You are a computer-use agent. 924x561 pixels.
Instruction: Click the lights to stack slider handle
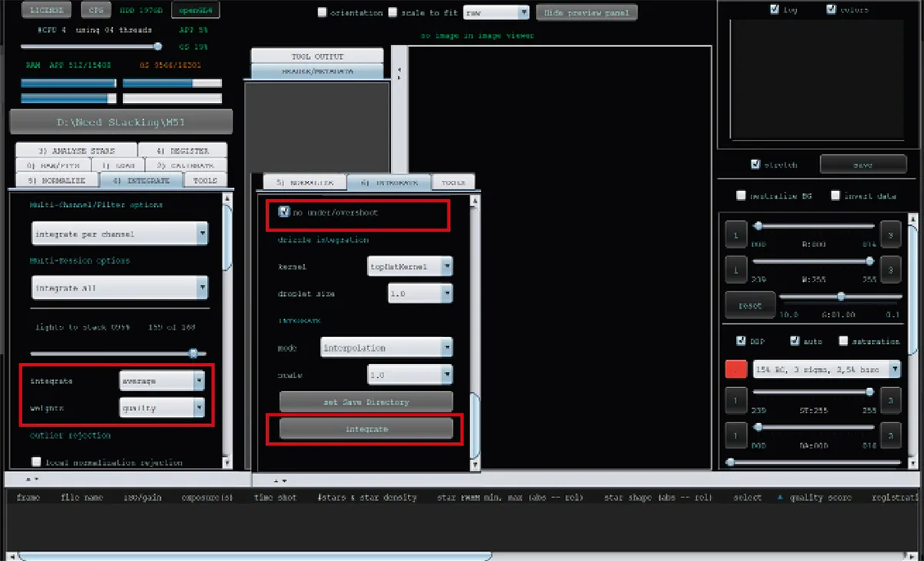pyautogui.click(x=193, y=353)
